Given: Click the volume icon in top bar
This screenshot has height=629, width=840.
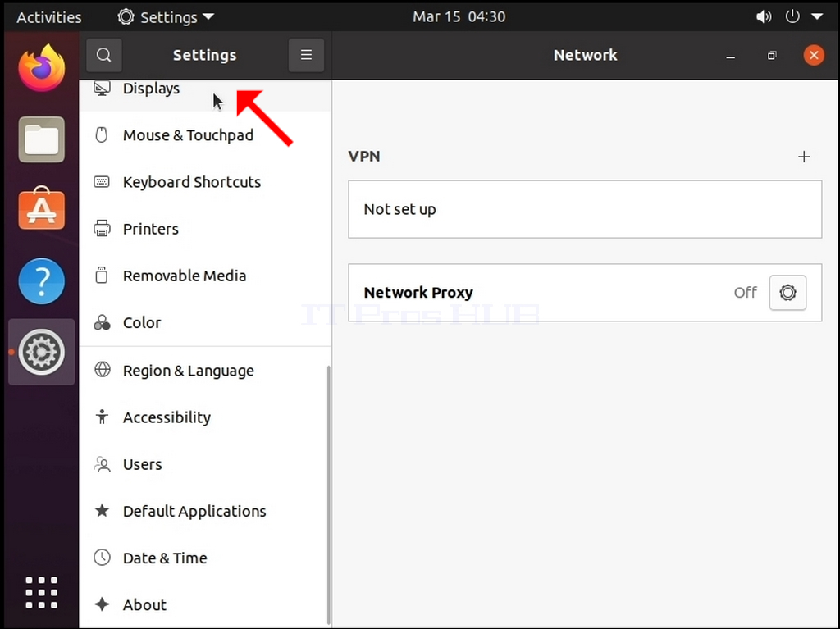Looking at the screenshot, I should coord(764,16).
